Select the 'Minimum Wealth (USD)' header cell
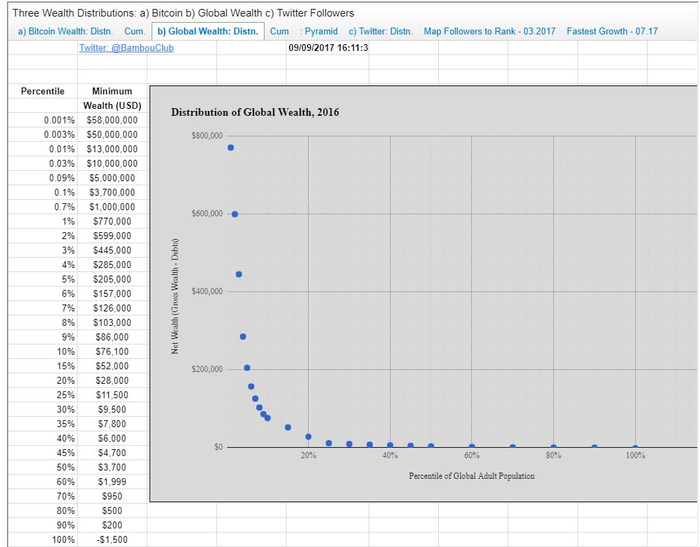 [112, 98]
